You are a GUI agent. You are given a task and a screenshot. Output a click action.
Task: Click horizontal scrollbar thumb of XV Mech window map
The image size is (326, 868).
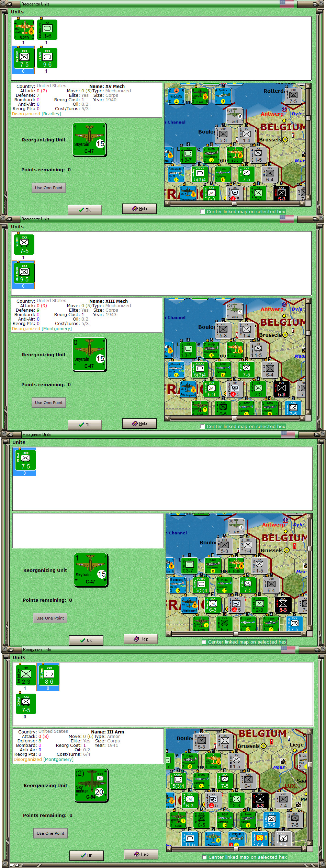234,203
